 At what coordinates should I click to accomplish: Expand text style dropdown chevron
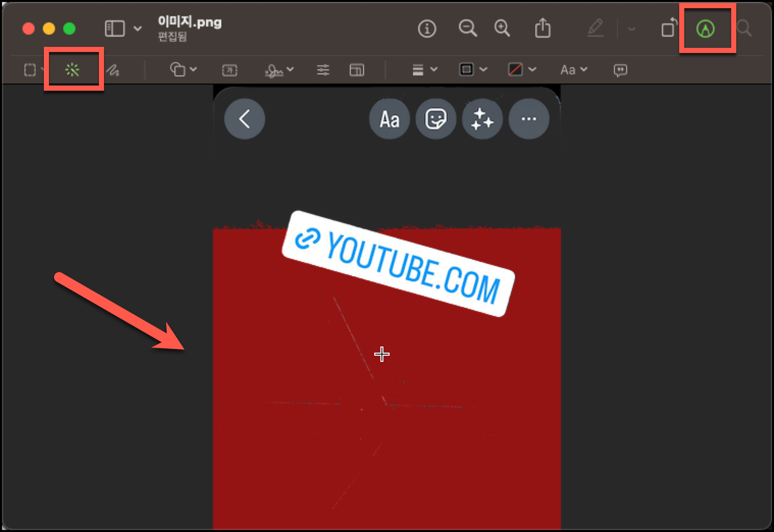coord(584,69)
